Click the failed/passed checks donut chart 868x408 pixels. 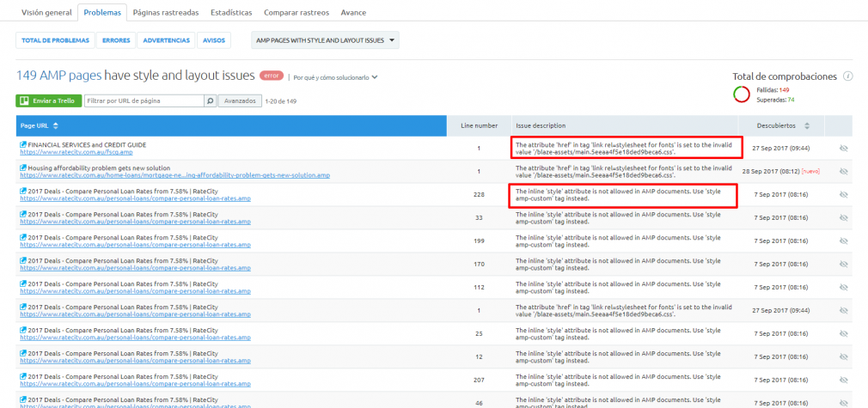[x=742, y=94]
